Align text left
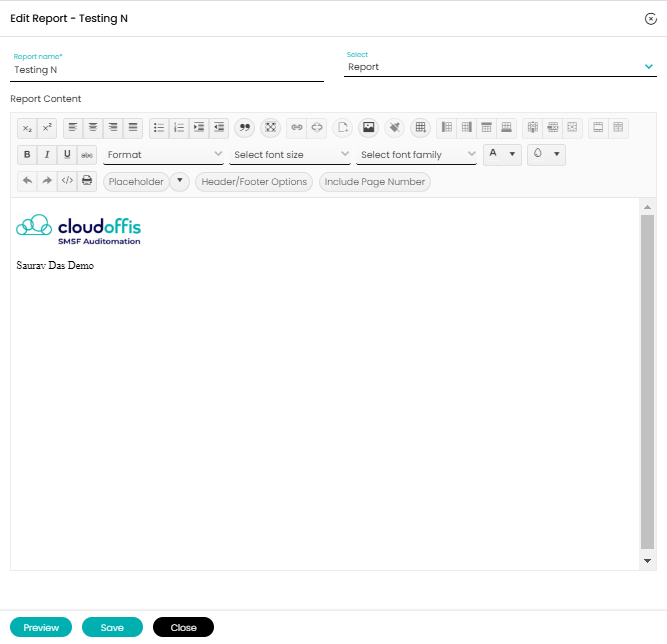Image resolution: width=667 pixels, height=644 pixels. click(x=73, y=128)
